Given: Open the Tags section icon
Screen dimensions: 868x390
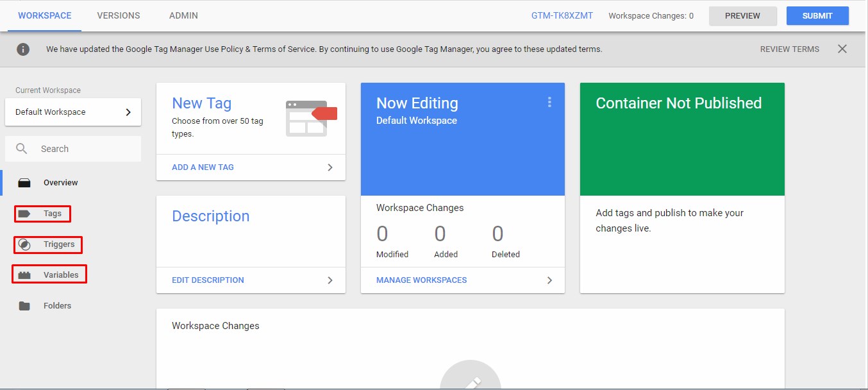Looking at the screenshot, I should pos(24,214).
